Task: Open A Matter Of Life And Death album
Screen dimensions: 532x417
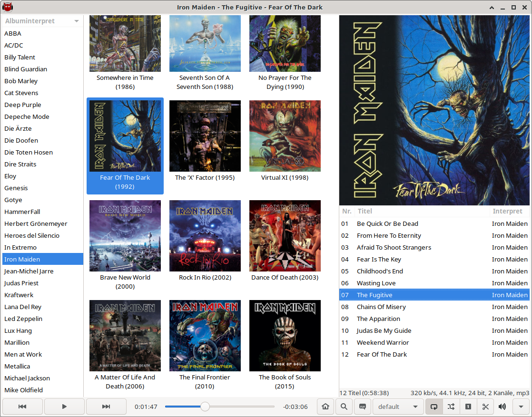Action: pyautogui.click(x=125, y=336)
